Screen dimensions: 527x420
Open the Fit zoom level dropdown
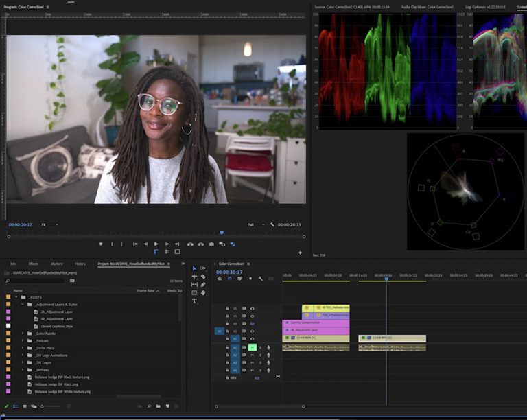(49, 224)
